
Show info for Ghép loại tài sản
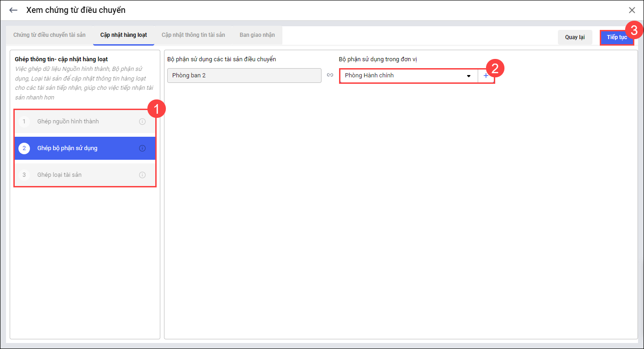[x=142, y=175]
